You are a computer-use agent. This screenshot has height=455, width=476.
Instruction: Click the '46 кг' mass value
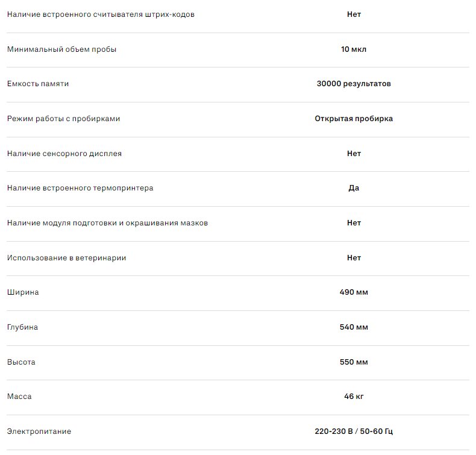point(354,397)
